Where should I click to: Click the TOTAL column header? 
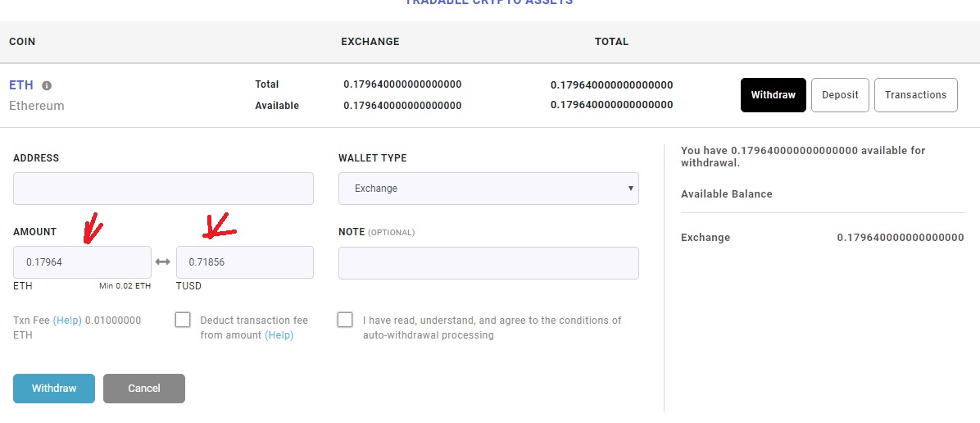[x=611, y=42]
